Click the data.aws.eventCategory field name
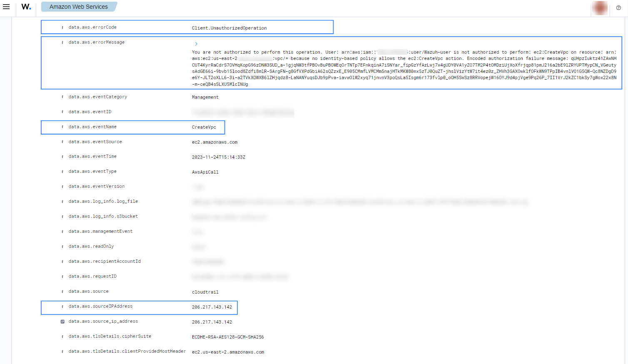Screen dimensions: 628x364 coord(98,97)
